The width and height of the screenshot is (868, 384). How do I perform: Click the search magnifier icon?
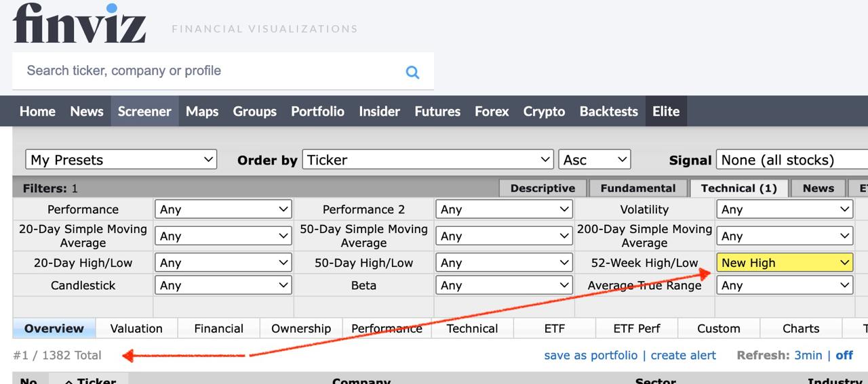click(412, 72)
